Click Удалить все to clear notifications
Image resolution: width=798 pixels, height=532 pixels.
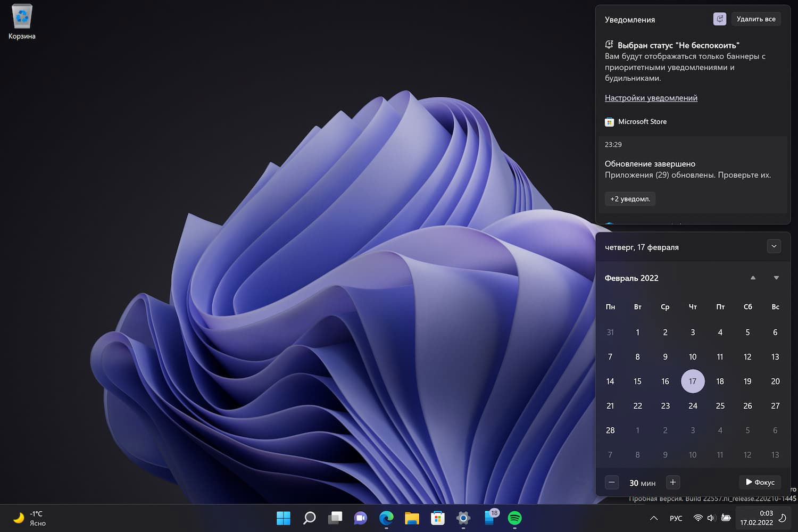click(755, 19)
